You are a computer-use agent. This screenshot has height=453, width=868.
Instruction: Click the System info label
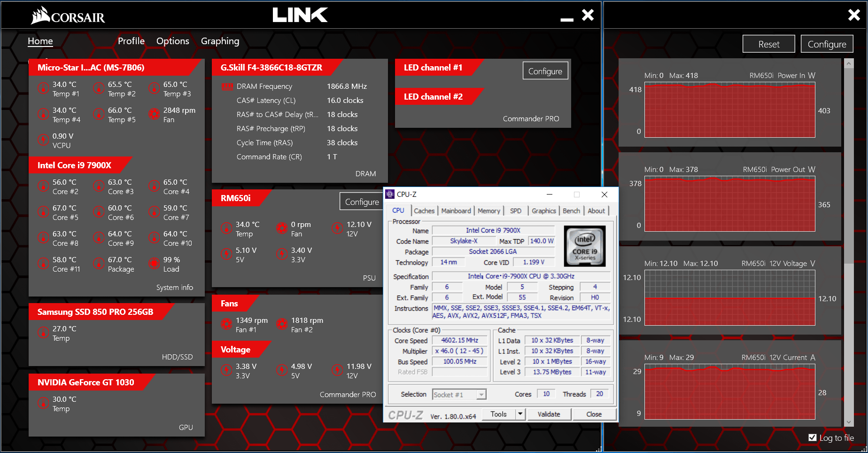(175, 287)
